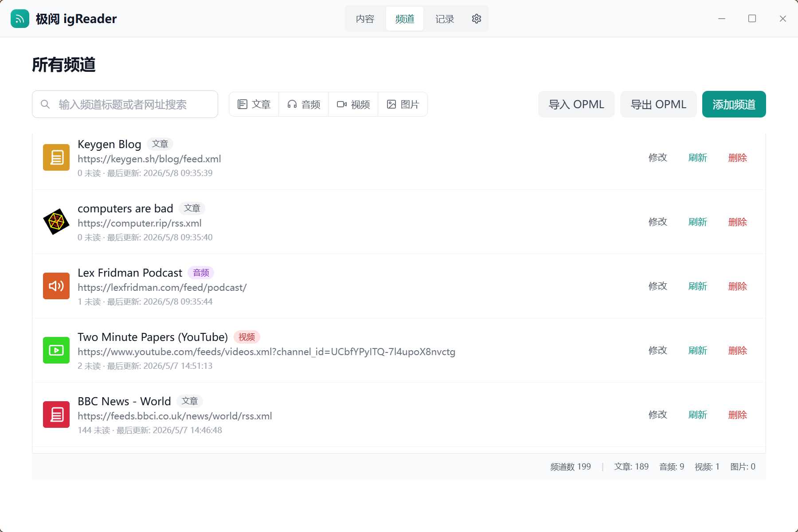798x532 pixels.
Task: Edit BBC News - World with 修改
Action: click(658, 415)
